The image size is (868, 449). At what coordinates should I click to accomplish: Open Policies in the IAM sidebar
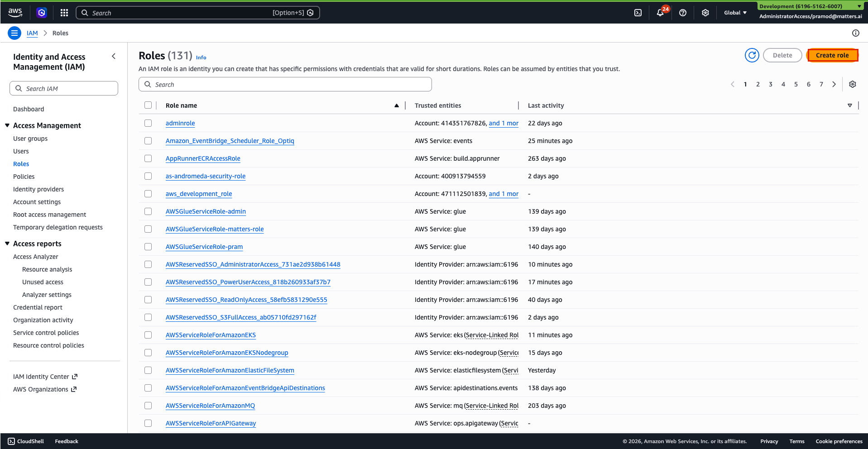24,177
